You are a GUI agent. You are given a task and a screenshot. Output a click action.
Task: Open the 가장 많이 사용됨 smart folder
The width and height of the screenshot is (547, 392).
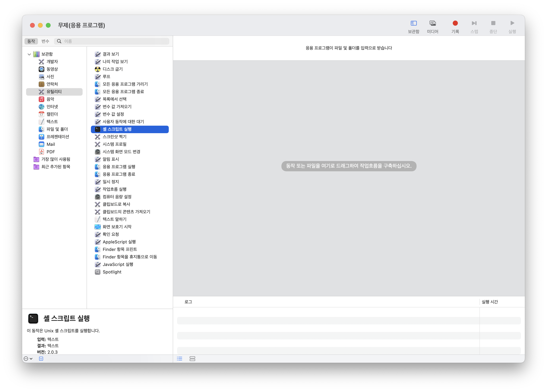[56, 159]
